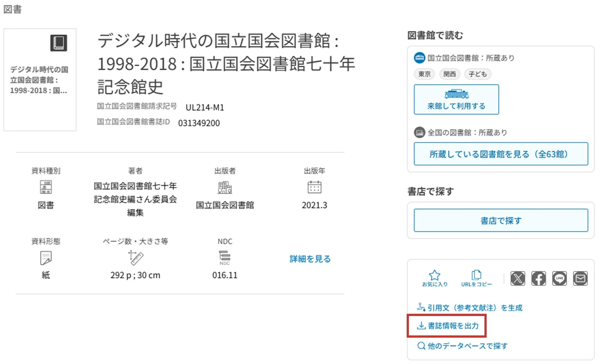Click 国立国会図書館：所蔵あり text

[x=471, y=58]
